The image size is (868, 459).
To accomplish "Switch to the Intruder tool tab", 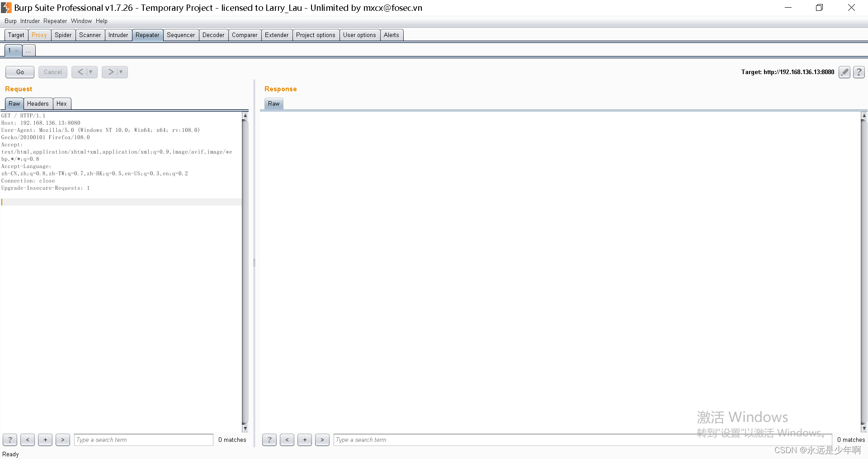I will click(x=118, y=35).
